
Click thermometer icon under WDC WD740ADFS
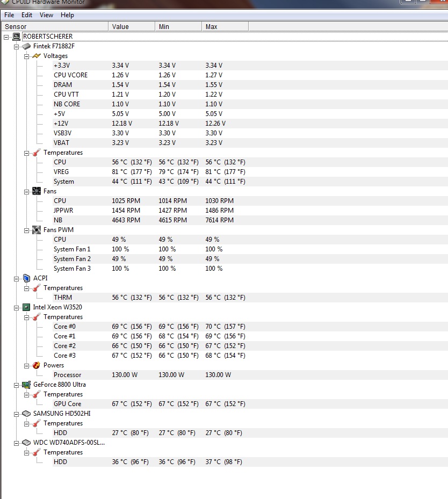(x=37, y=452)
